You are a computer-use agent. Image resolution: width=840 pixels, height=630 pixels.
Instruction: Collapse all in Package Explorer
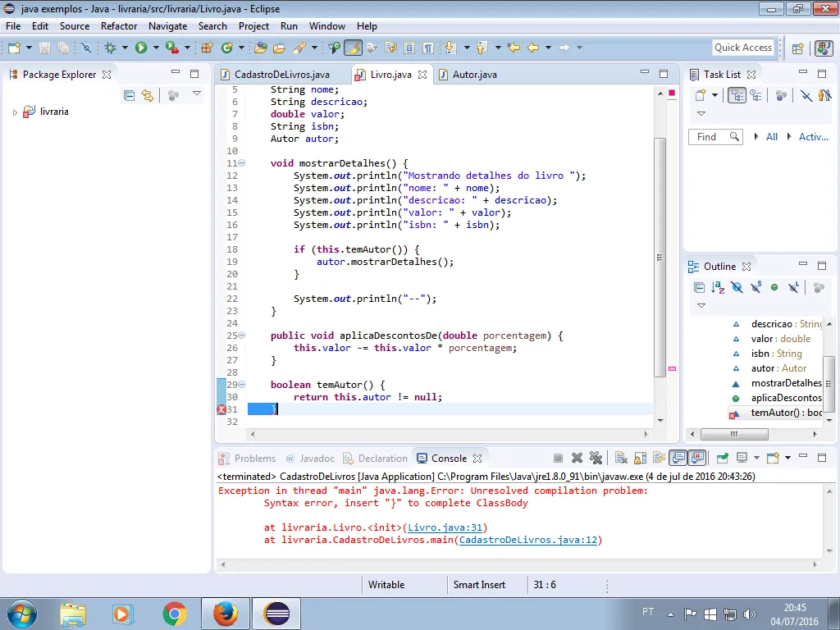pyautogui.click(x=129, y=95)
